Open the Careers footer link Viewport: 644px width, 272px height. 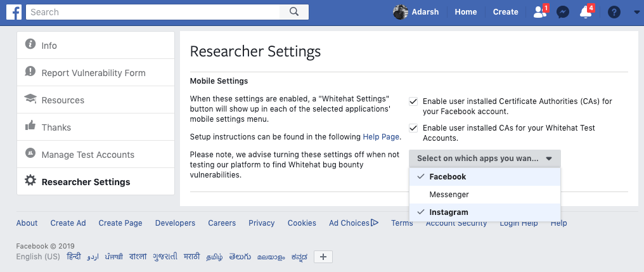pos(222,223)
